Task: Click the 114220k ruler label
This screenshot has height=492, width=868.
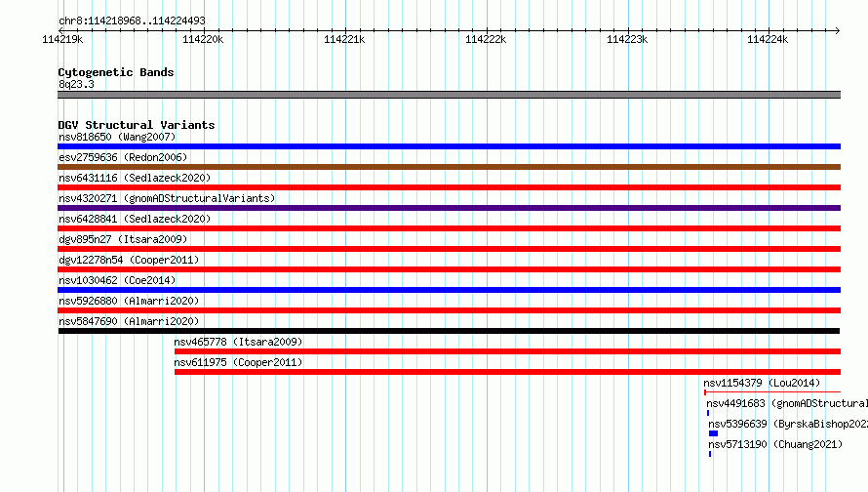Action: pyautogui.click(x=203, y=39)
